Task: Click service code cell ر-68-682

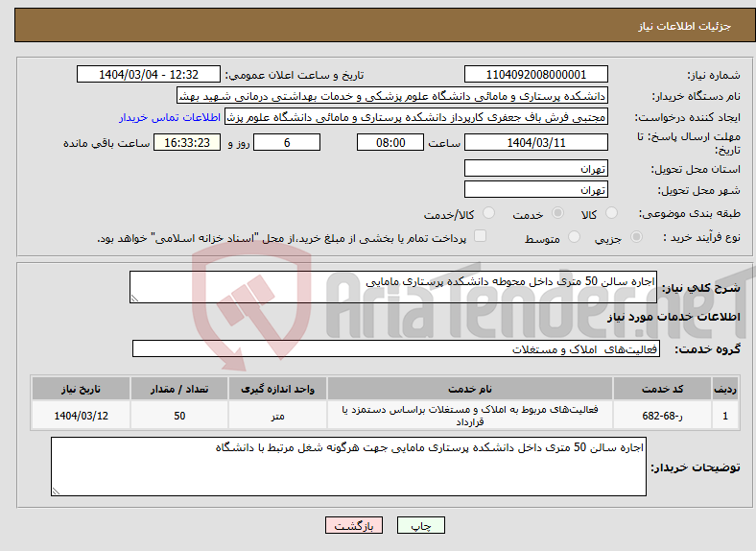Action: [663, 416]
